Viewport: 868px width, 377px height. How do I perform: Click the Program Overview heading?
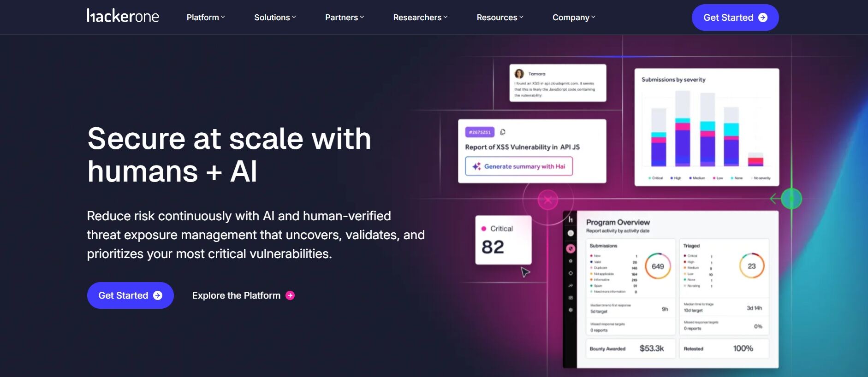click(x=618, y=222)
